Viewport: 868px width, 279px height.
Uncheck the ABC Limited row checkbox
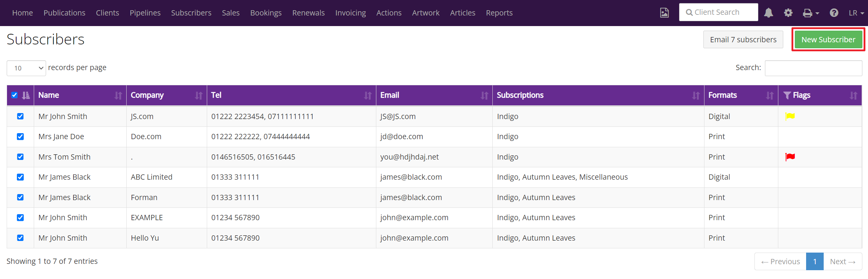click(20, 177)
